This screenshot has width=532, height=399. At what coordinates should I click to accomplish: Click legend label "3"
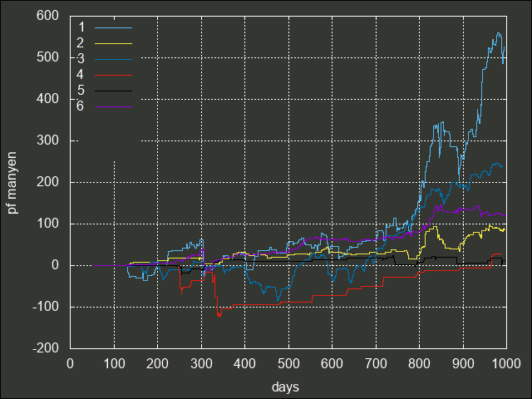click(x=81, y=59)
